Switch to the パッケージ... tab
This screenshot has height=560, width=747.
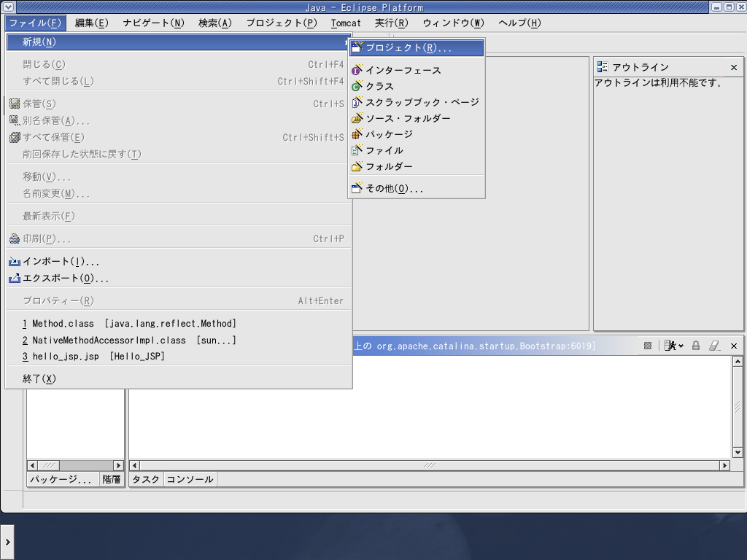click(61, 480)
